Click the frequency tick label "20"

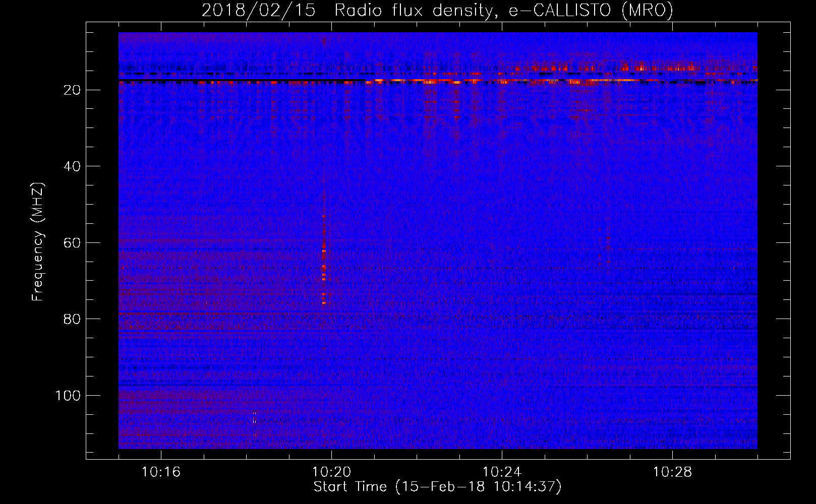point(73,90)
